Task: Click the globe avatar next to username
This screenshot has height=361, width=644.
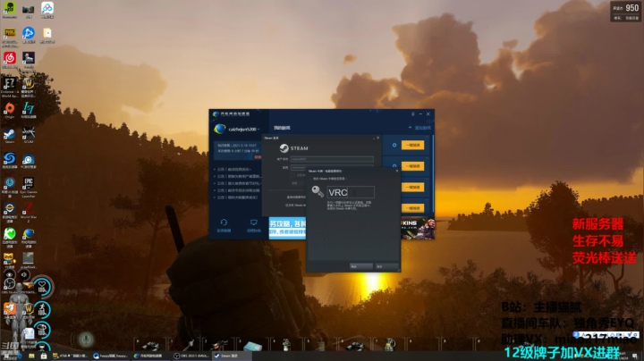Action: [220, 129]
